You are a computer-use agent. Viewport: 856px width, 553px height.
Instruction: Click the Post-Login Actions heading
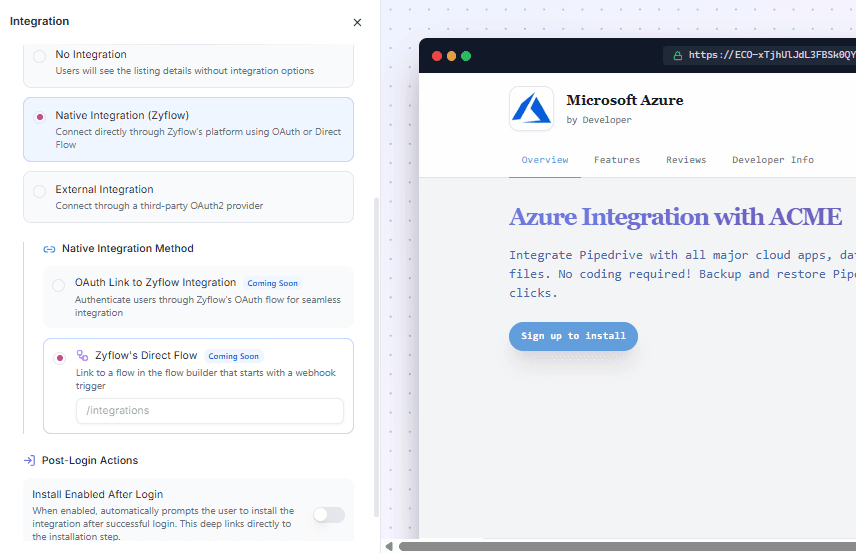(90, 460)
